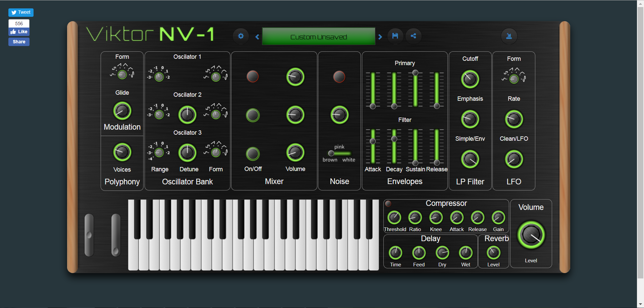Click the Delay Time knob
The image size is (644, 308).
[x=395, y=253]
